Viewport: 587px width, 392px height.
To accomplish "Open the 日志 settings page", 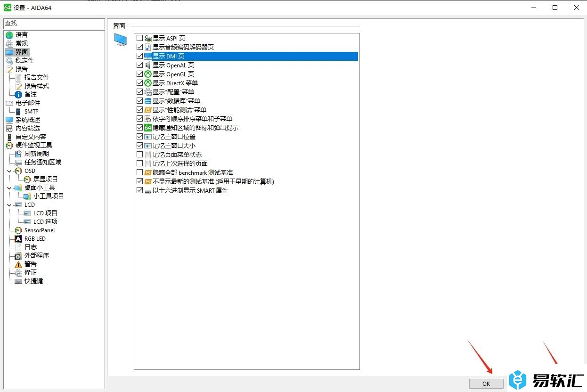I will 31,247.
